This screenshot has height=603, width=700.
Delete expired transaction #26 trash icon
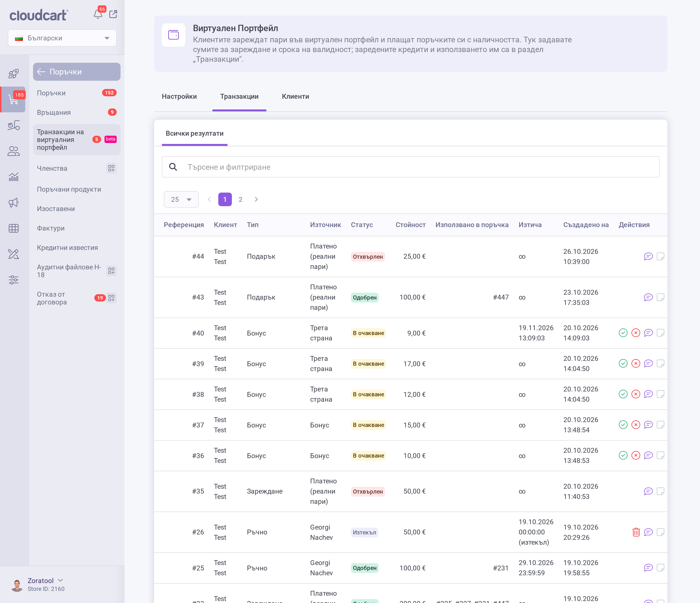pyautogui.click(x=636, y=532)
